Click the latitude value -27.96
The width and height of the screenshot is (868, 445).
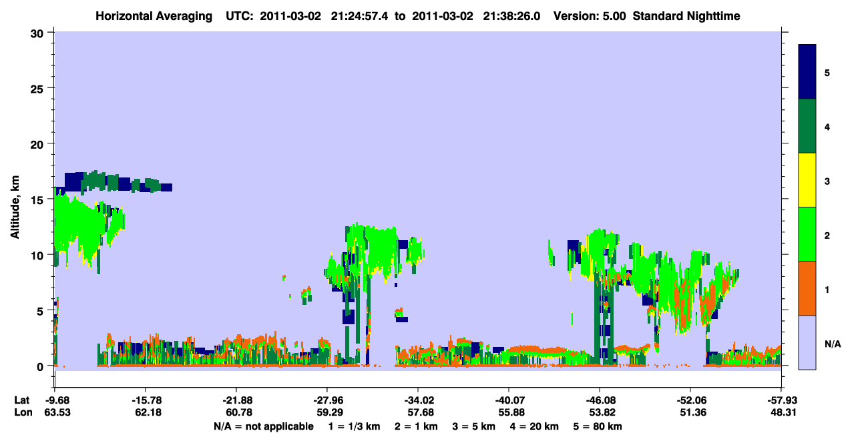[x=327, y=400]
